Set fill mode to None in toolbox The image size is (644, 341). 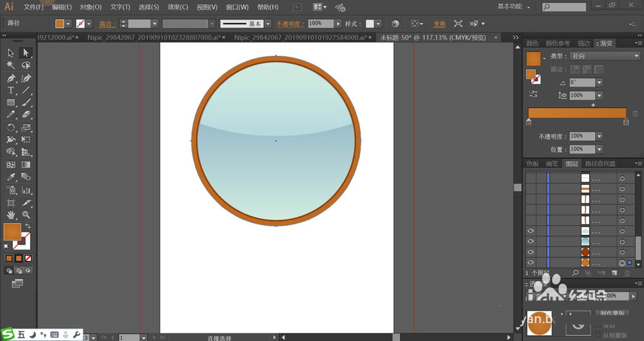pyautogui.click(x=28, y=258)
